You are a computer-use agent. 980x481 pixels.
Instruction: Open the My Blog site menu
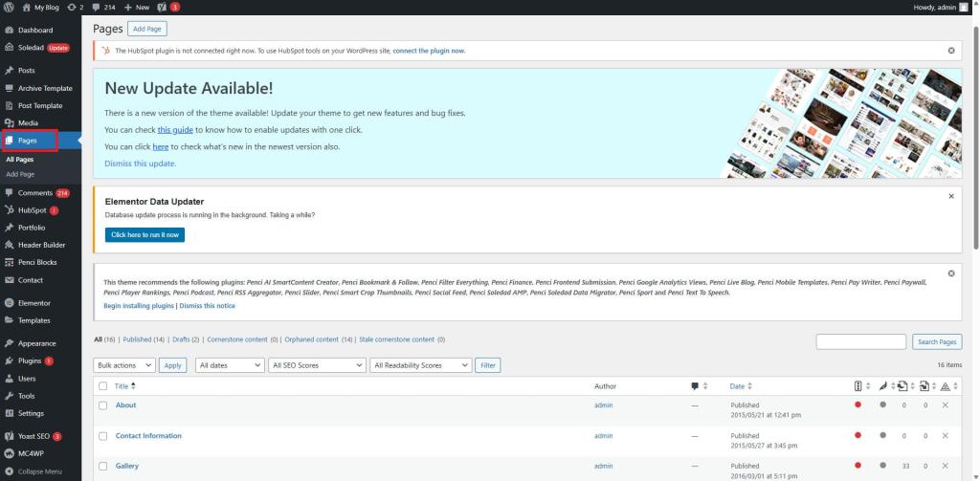pyautogui.click(x=40, y=7)
